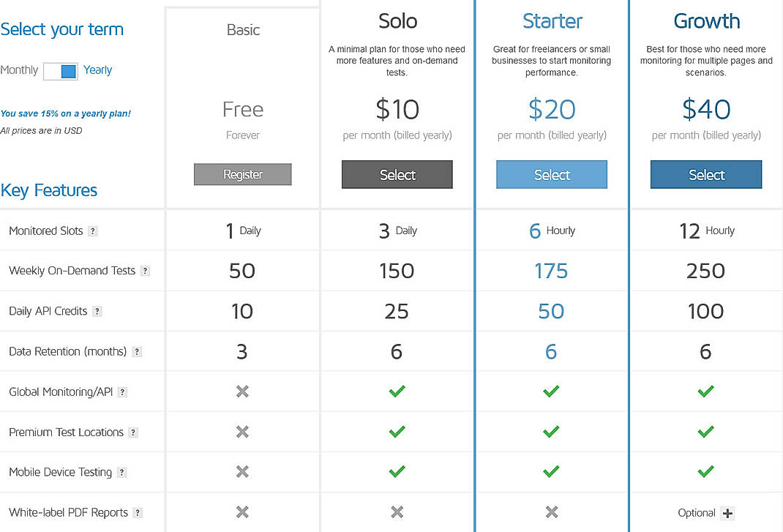This screenshot has width=783, height=532.
Task: Click the Starter plan $20 price
Action: pyautogui.click(x=551, y=108)
